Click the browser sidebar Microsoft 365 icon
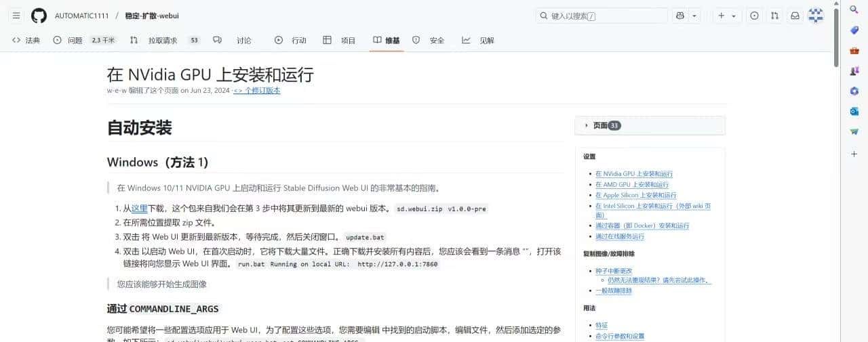This screenshot has width=868, height=342. point(854,91)
